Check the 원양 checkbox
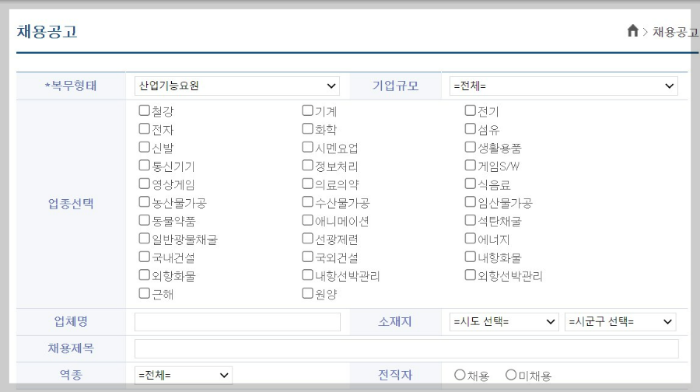Screen dimensions: 700x392 pyautogui.click(x=307, y=293)
